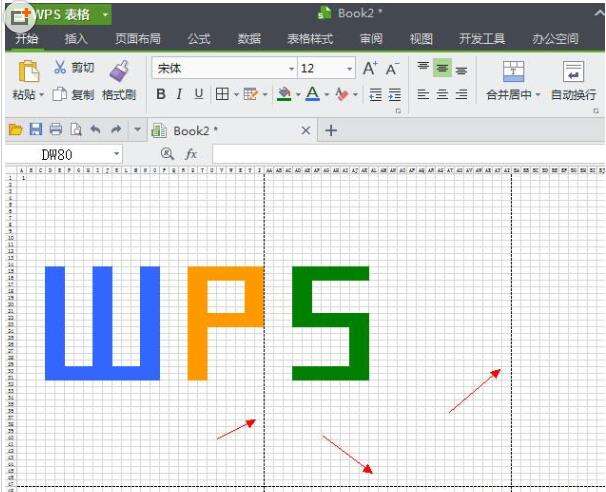The image size is (606, 492).
Task: Open fill color dropdown arrow
Action: point(298,94)
